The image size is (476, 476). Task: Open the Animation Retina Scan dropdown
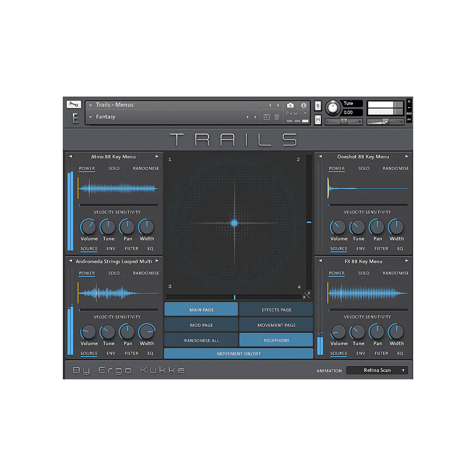377,370
